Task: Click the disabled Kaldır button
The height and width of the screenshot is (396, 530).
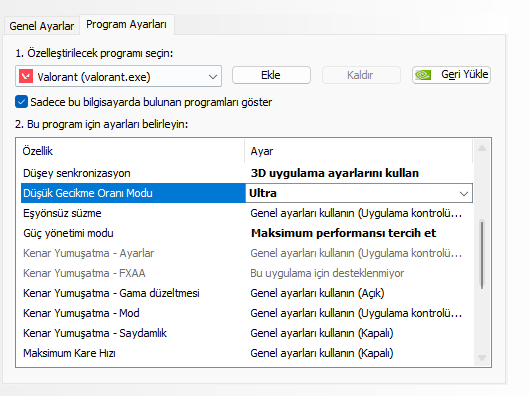Action: 361,75
